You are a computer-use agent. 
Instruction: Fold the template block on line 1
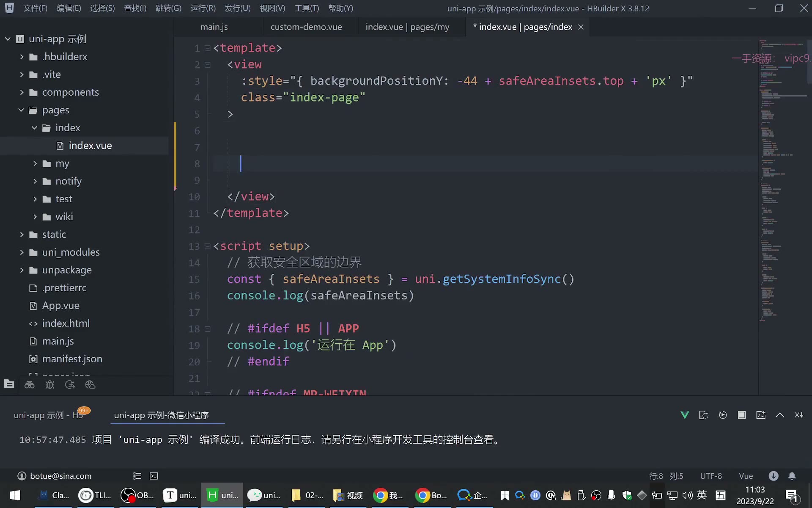tap(207, 48)
